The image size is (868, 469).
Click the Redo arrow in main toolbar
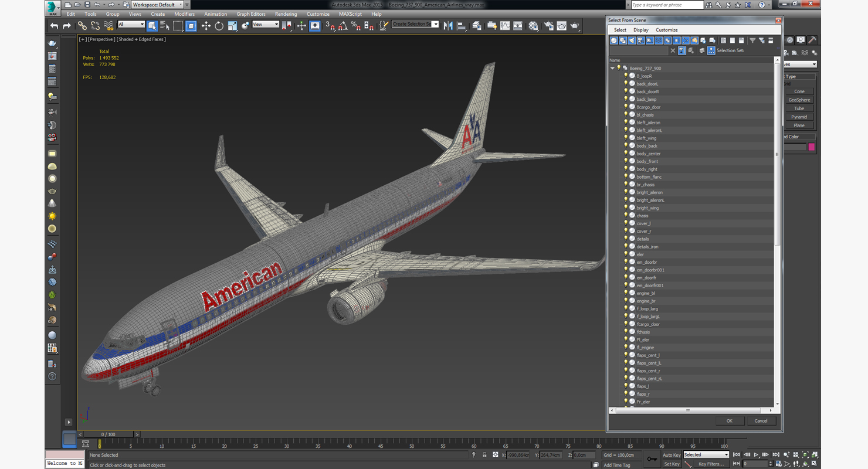[x=66, y=26]
